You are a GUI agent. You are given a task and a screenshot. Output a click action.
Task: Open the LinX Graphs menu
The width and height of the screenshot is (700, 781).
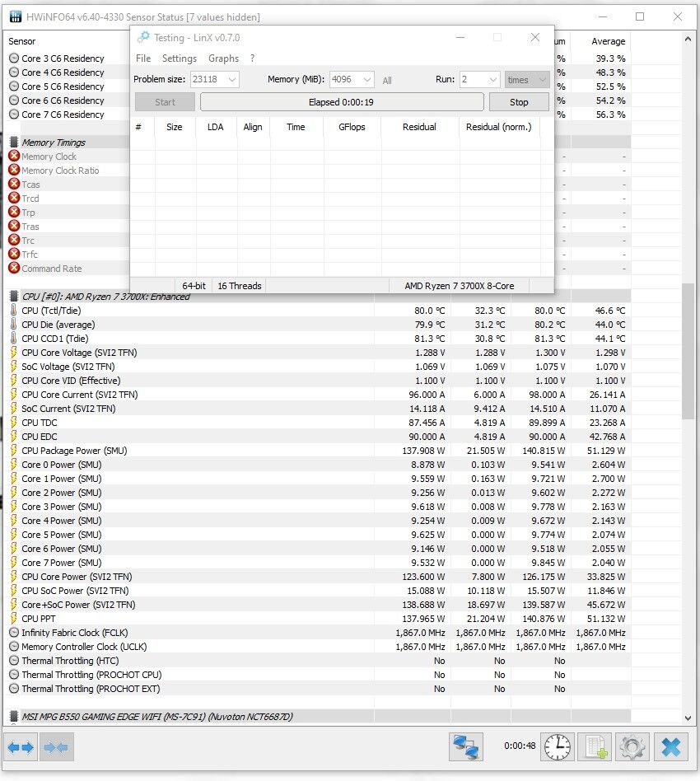tap(223, 58)
